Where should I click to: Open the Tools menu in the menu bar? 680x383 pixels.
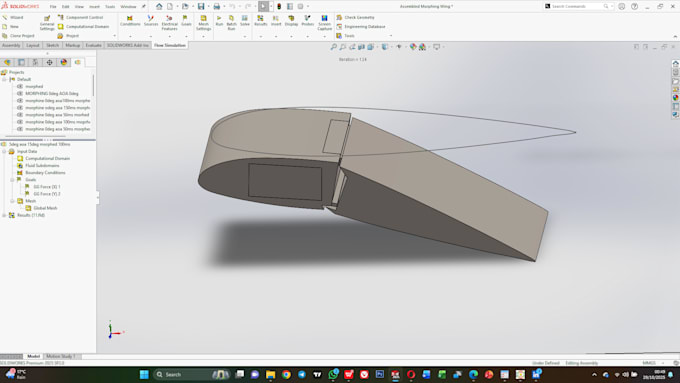pyautogui.click(x=110, y=7)
